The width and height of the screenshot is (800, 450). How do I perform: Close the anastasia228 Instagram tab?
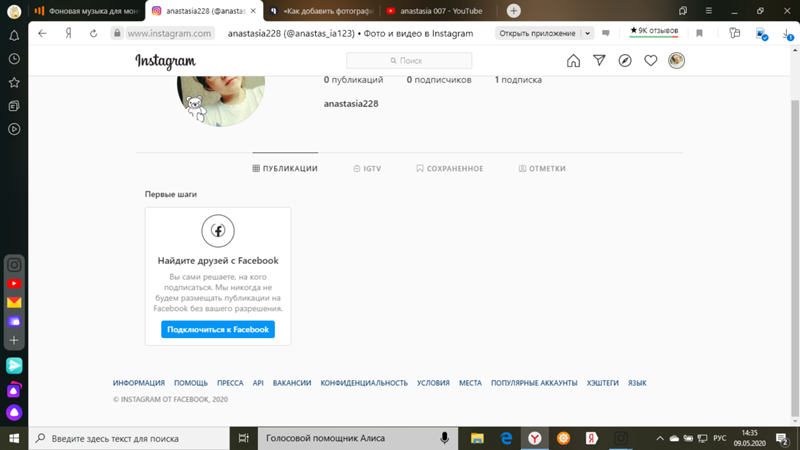pos(253,11)
